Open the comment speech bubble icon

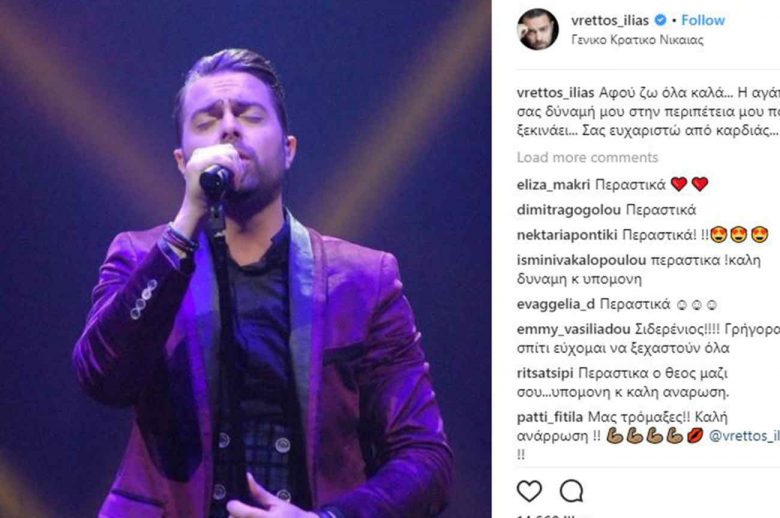click(x=571, y=491)
